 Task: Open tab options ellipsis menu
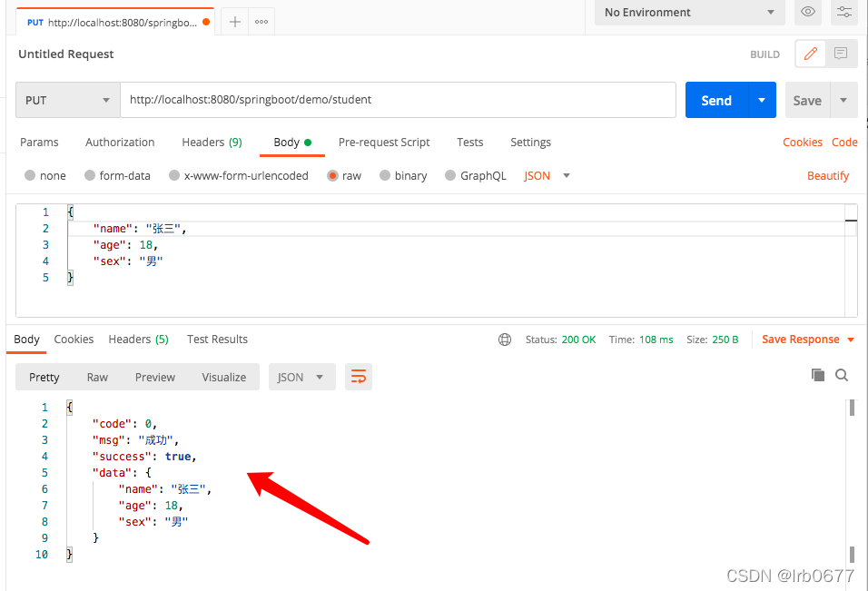point(261,22)
